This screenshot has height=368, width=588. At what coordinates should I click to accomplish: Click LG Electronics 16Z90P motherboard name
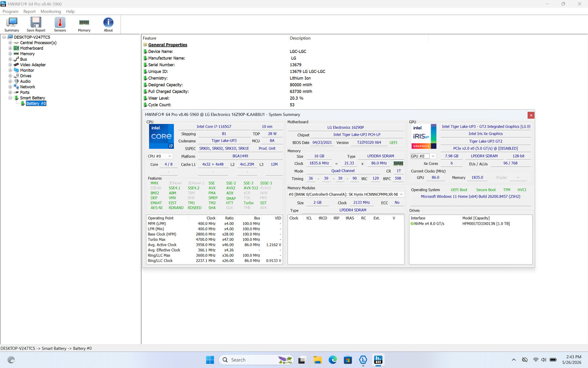click(345, 128)
